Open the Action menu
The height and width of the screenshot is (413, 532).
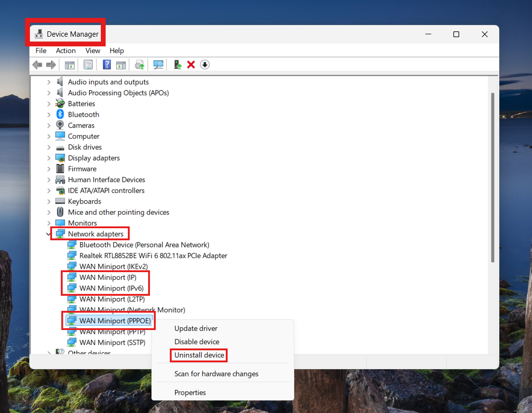pos(66,51)
